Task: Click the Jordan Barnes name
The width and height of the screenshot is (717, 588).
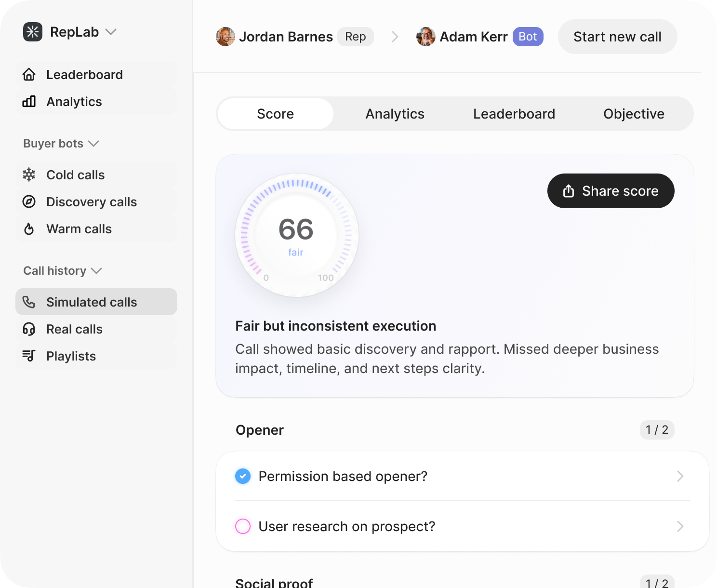Action: coord(286,37)
